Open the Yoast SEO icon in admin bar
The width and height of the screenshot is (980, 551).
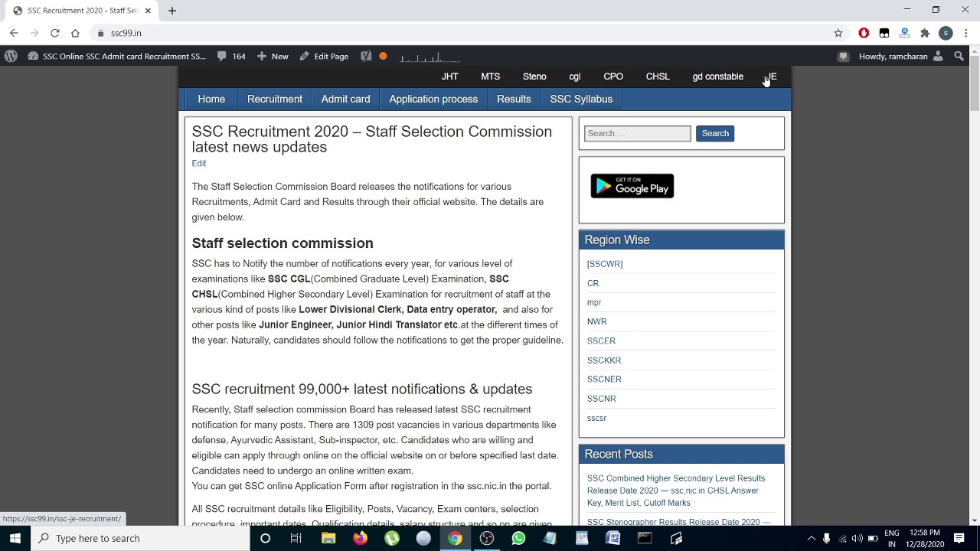[x=366, y=56]
